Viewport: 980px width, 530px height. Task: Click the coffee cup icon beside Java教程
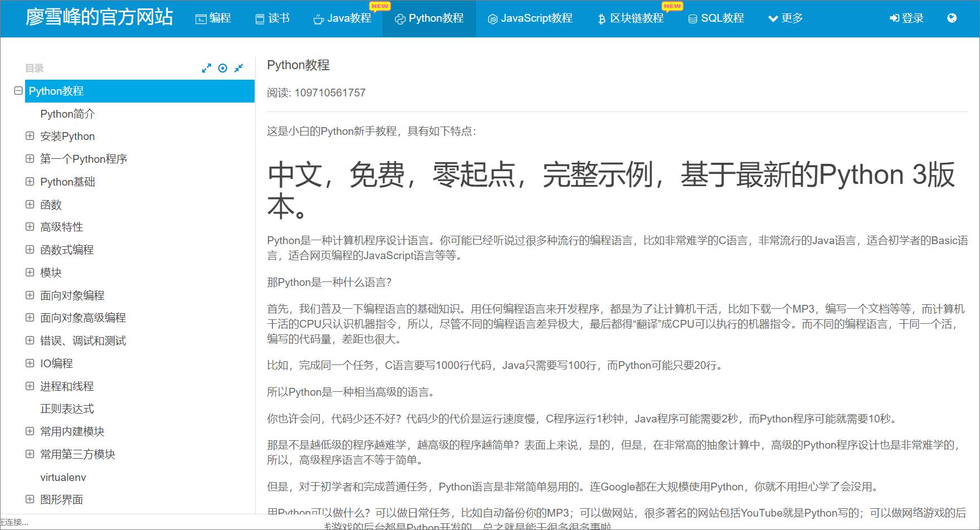(x=318, y=18)
